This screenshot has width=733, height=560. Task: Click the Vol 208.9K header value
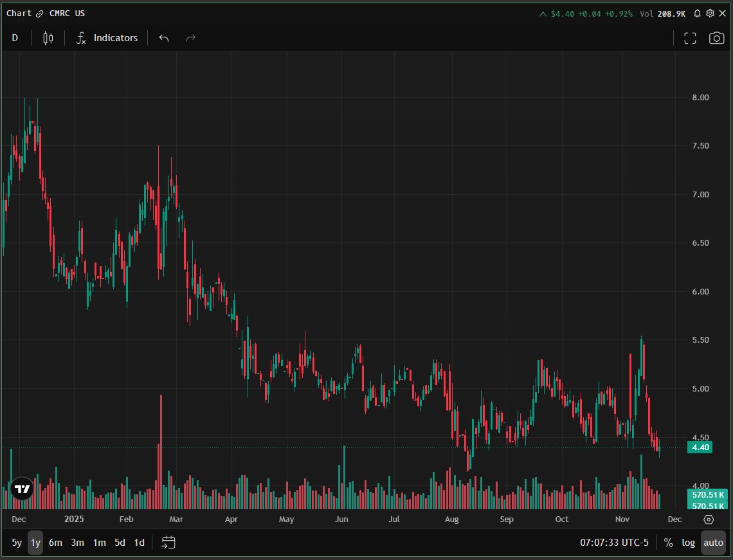(x=662, y=14)
